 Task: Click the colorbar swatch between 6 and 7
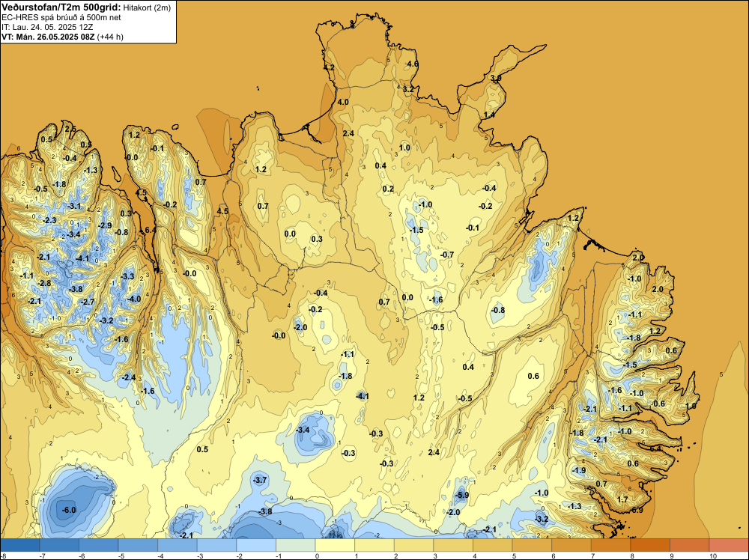[571, 545]
